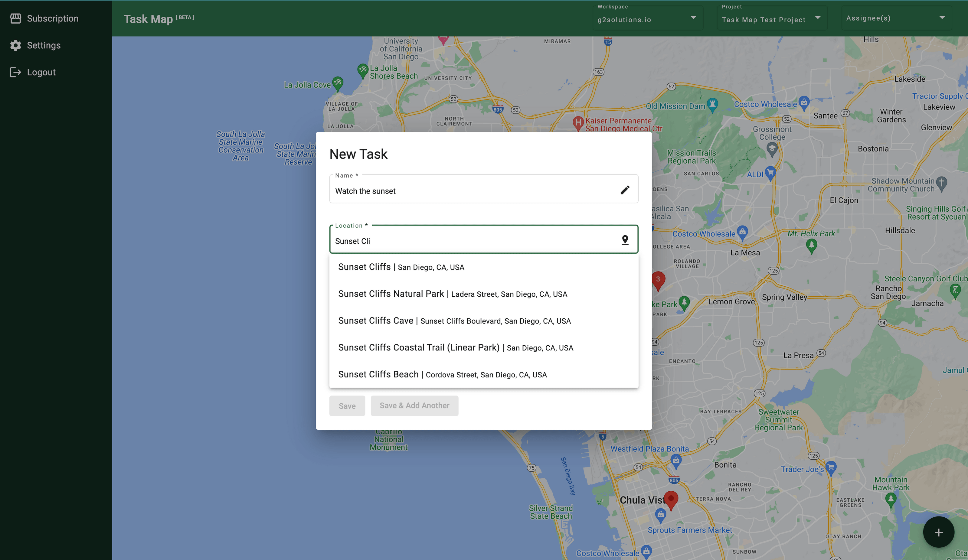The width and height of the screenshot is (968, 560).
Task: Click the Settings gear icon
Action: pyautogui.click(x=15, y=45)
